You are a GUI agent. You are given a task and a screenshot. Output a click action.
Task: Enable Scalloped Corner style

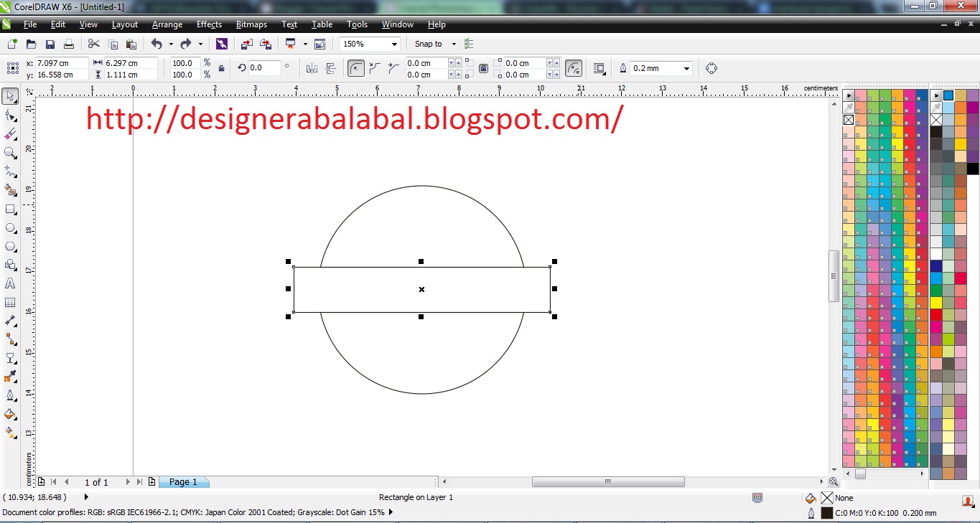[x=375, y=68]
